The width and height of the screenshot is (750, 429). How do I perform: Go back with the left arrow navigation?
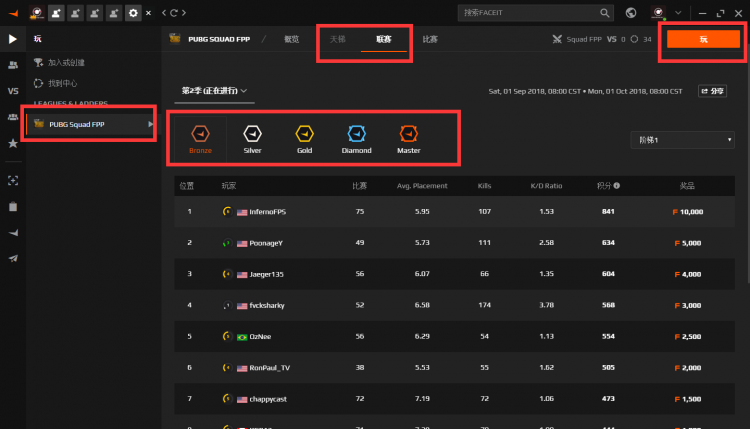164,13
